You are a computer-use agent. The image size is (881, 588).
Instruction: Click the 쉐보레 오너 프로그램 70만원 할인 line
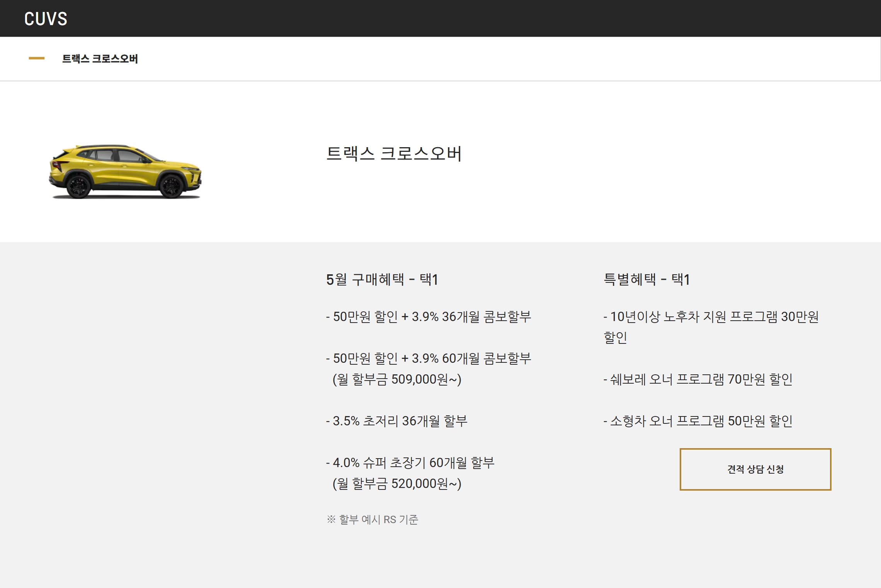(698, 379)
